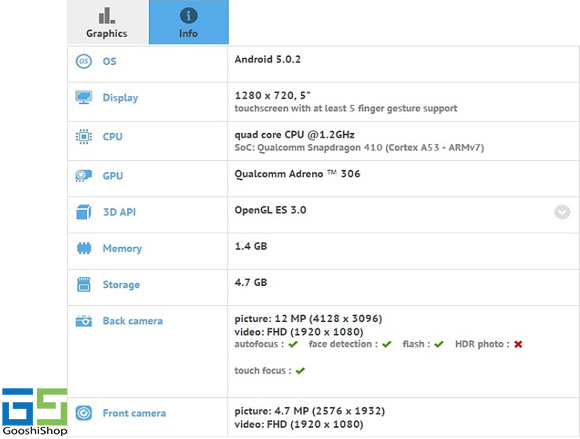
Task: Click the Memory chip icon
Action: (84, 248)
